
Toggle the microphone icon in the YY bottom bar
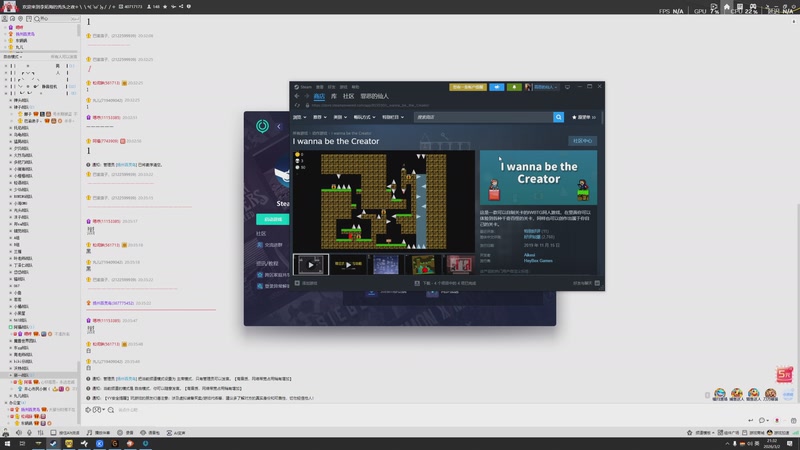(29, 433)
